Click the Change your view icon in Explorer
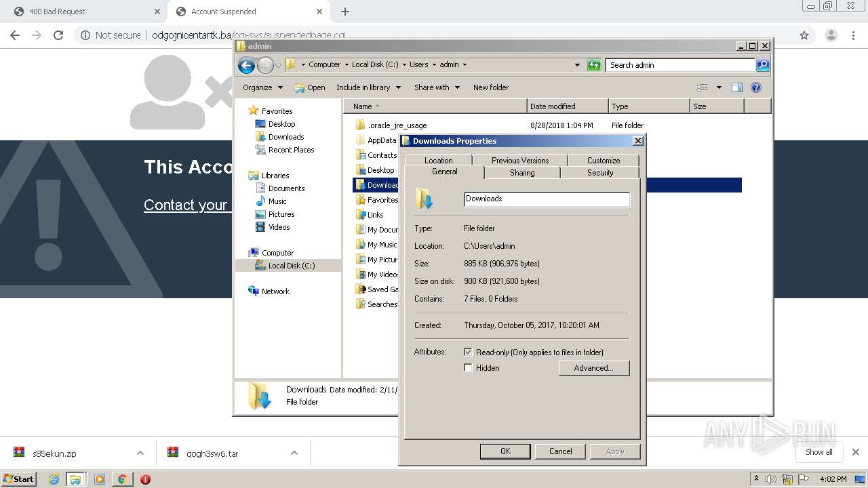This screenshot has height=488, width=868. tap(703, 87)
